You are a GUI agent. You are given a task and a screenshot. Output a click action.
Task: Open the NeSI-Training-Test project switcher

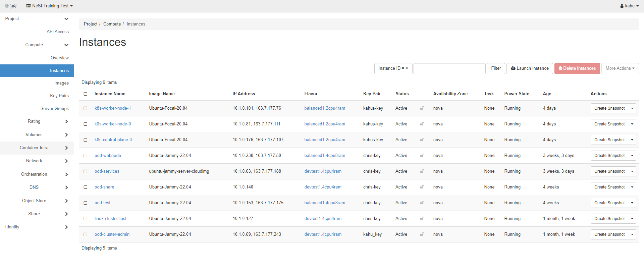point(50,6)
